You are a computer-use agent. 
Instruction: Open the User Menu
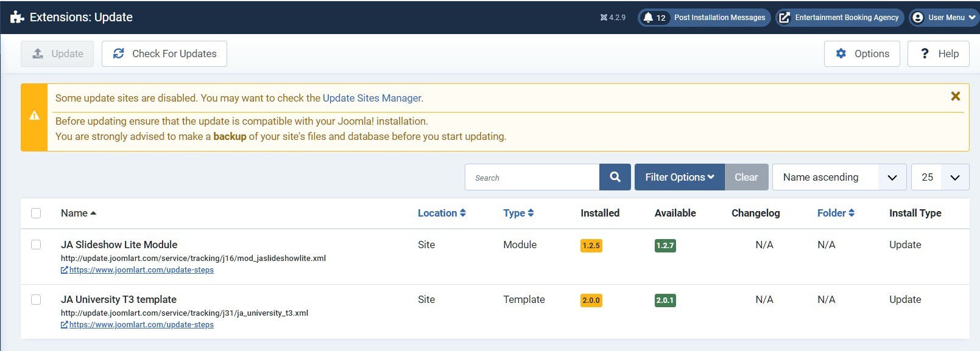pyautogui.click(x=944, y=18)
